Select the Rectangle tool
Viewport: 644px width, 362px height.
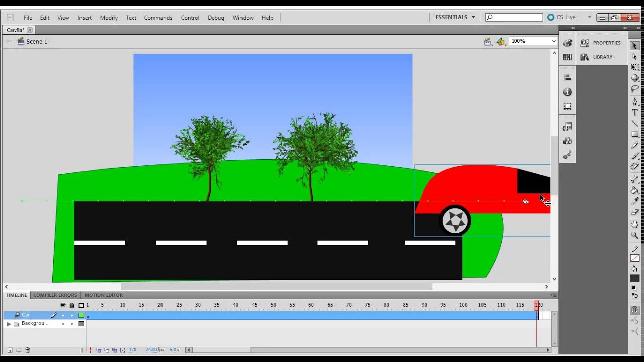pos(635,134)
